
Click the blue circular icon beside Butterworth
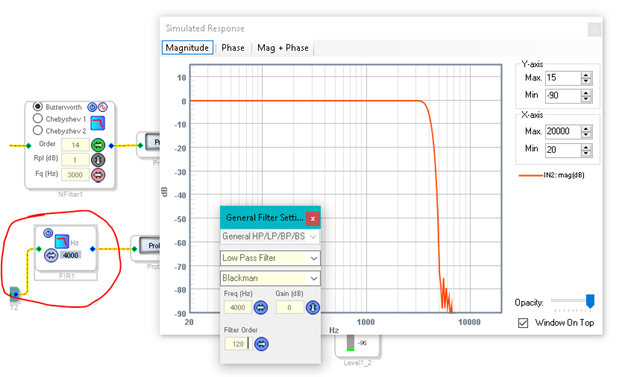[x=92, y=107]
